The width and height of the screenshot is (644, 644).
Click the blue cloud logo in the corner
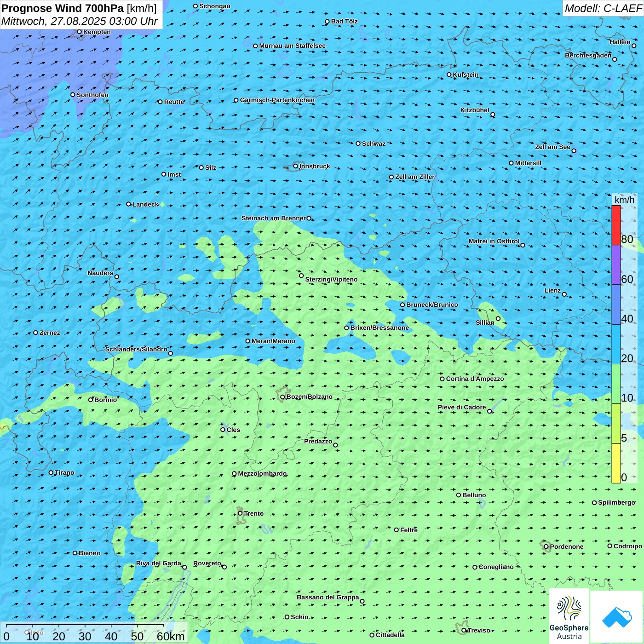[616, 616]
